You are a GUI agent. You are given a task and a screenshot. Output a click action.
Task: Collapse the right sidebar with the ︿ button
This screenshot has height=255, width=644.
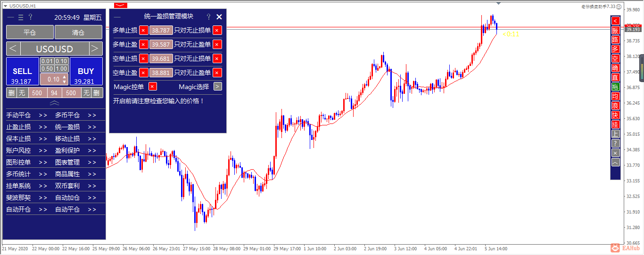(x=615, y=162)
